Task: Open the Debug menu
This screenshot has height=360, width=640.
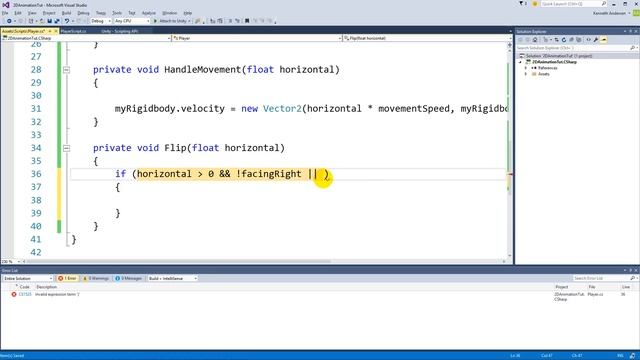Action: coord(83,13)
